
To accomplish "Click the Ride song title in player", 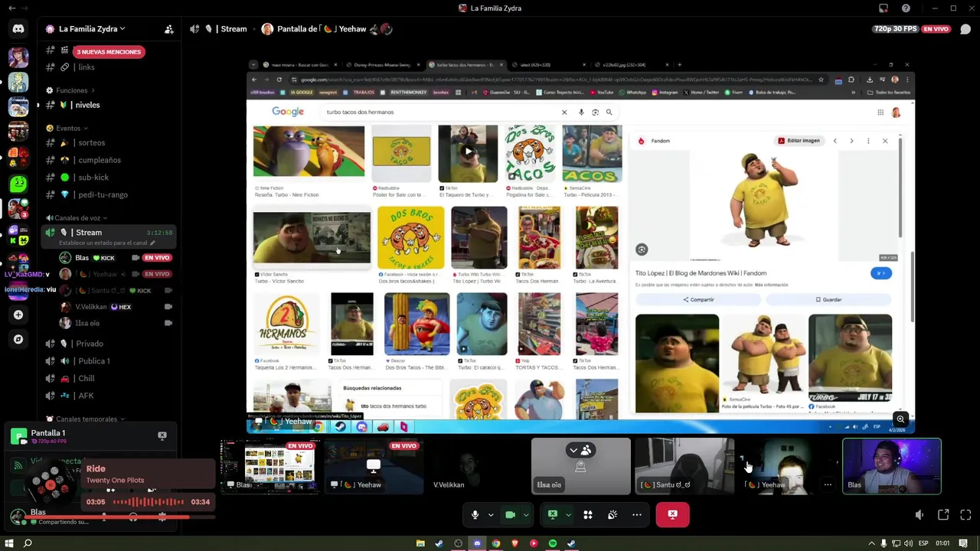I will pyautogui.click(x=96, y=468).
